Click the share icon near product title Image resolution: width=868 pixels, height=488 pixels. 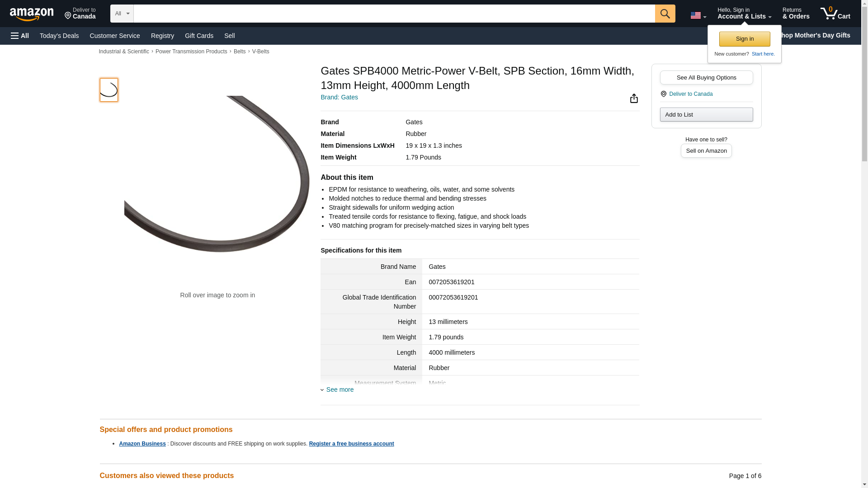point(634,99)
